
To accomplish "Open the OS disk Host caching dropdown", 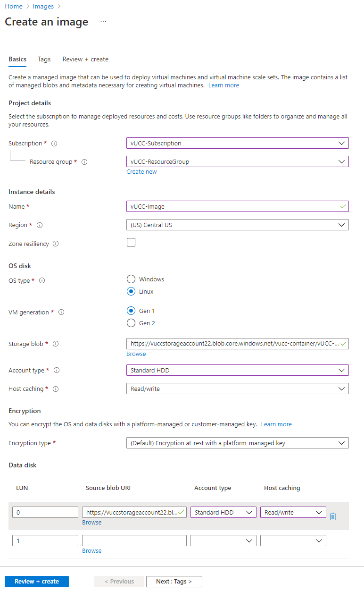I will pos(237,389).
